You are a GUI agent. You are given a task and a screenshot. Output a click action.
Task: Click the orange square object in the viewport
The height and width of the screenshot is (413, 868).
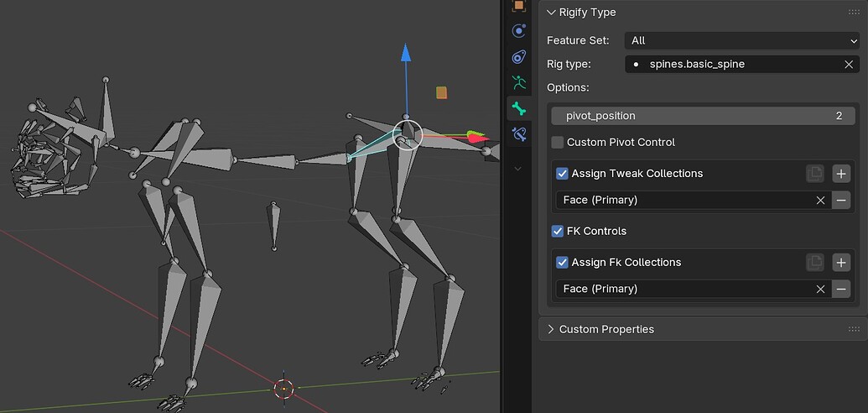tap(441, 92)
